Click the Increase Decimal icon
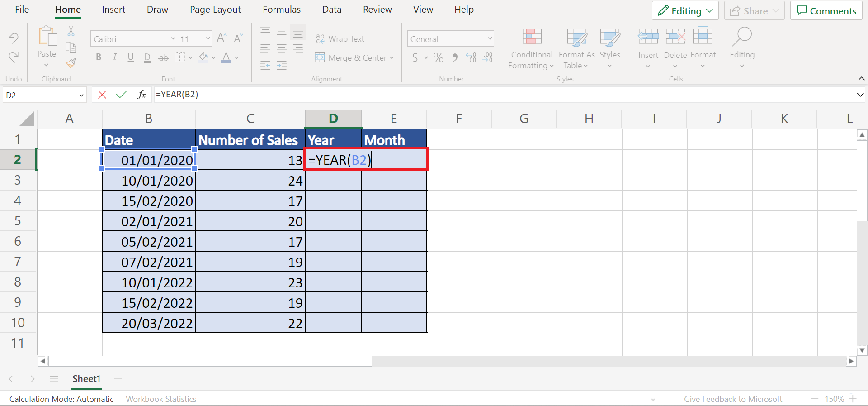The height and width of the screenshot is (406, 868). pos(471,57)
